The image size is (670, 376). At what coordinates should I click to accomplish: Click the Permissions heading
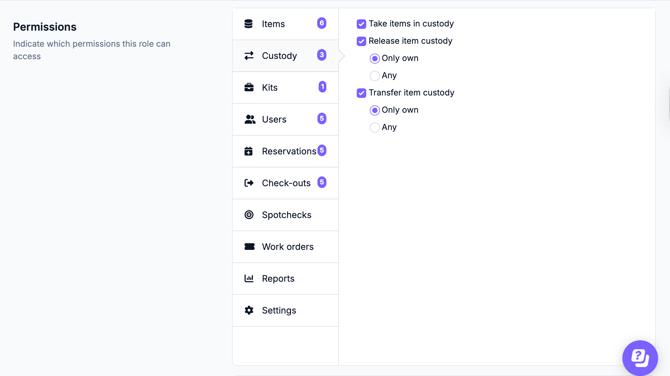click(x=44, y=27)
